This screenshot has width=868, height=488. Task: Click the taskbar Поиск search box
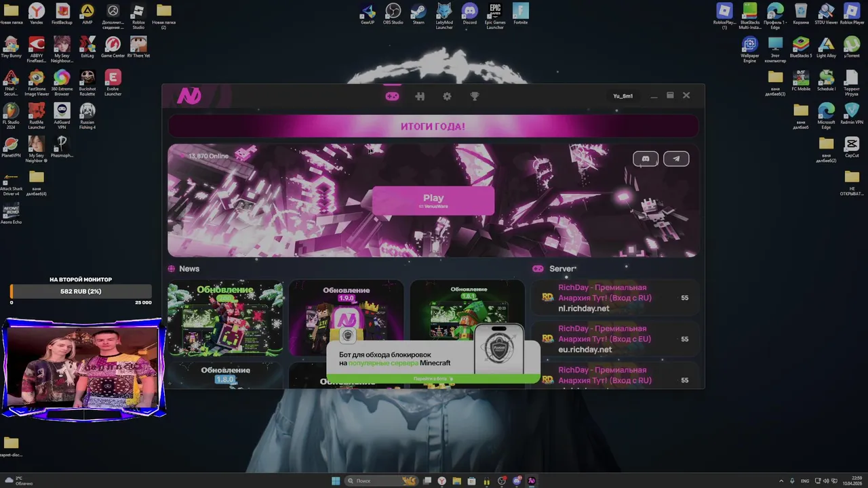[382, 481]
